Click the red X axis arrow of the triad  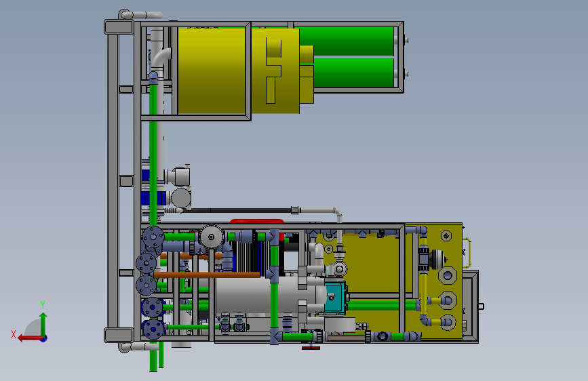[30, 338]
